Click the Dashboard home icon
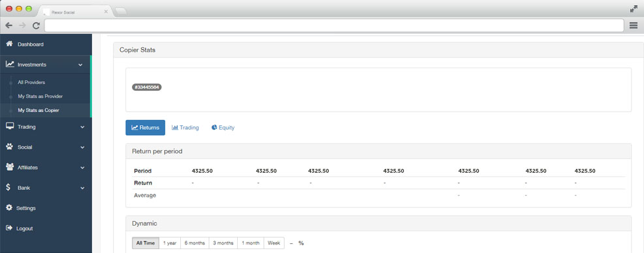This screenshot has width=644, height=253. [9, 44]
